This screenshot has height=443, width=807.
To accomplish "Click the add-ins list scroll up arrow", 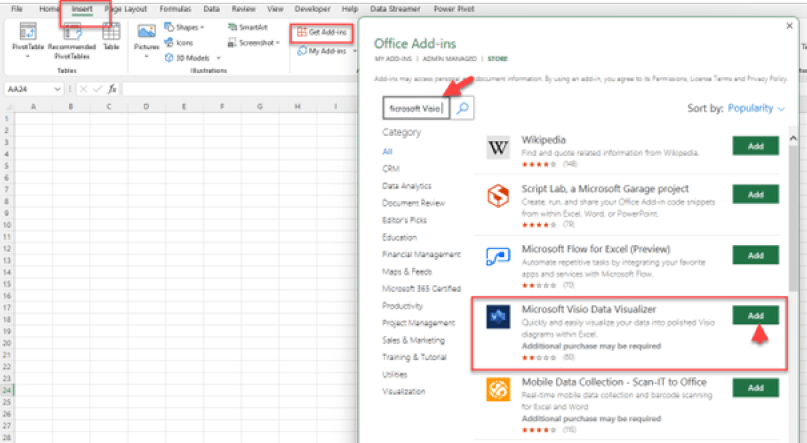I will (793, 138).
